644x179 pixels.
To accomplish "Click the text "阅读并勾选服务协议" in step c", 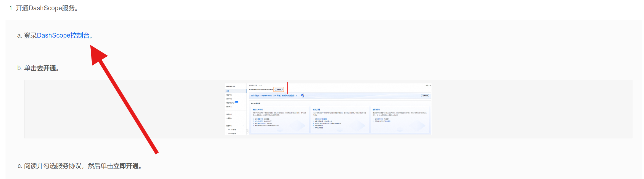I will (53, 166).
